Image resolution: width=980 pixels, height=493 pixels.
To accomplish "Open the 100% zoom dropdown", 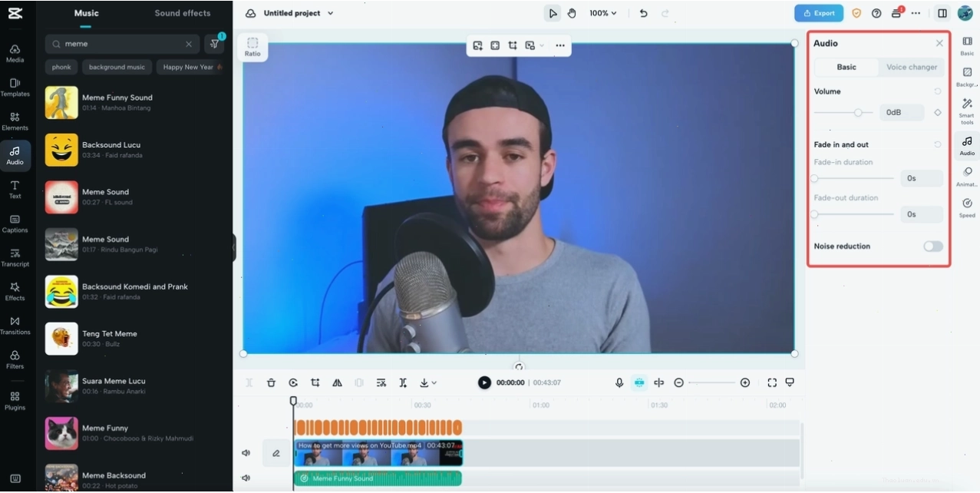I will click(x=602, y=13).
